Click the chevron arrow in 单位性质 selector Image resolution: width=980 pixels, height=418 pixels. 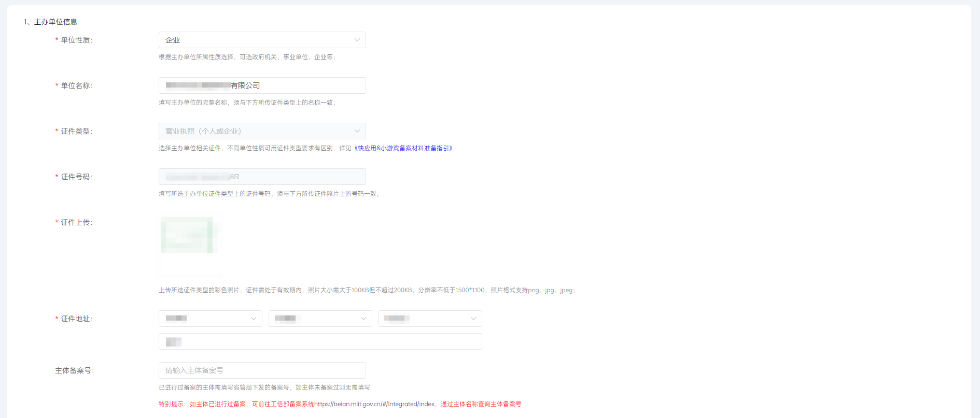pos(357,40)
